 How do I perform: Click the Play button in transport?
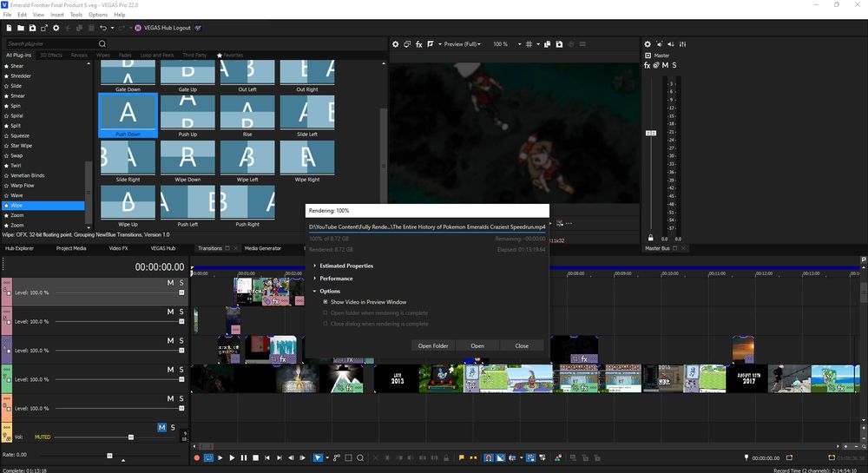coord(232,458)
